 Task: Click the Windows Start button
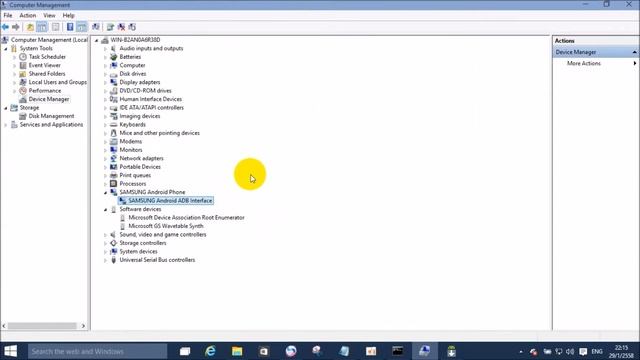tap(11, 351)
